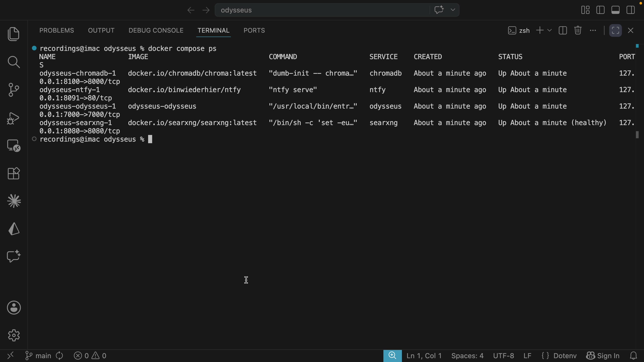Screen dimensions: 644x362
Task: Open the Chat view in activity bar
Action: coord(14,256)
